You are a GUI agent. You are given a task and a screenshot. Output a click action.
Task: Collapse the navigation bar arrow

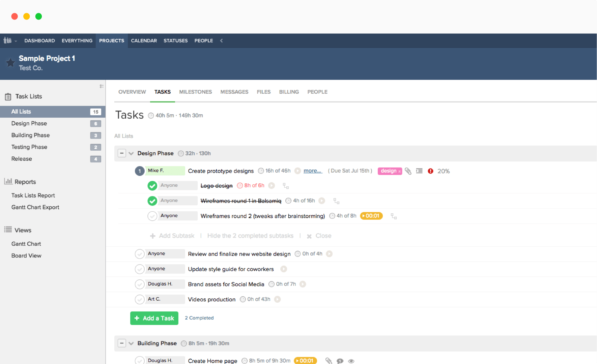click(221, 40)
